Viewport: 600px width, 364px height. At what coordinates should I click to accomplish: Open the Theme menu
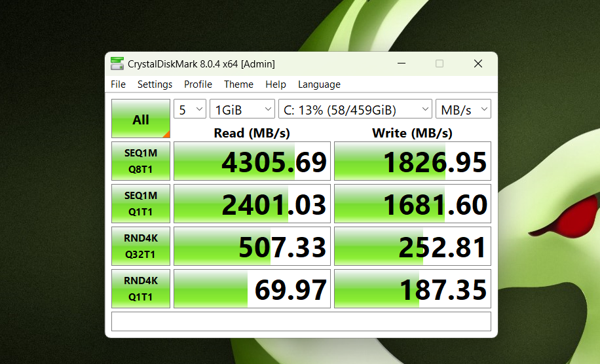(238, 84)
